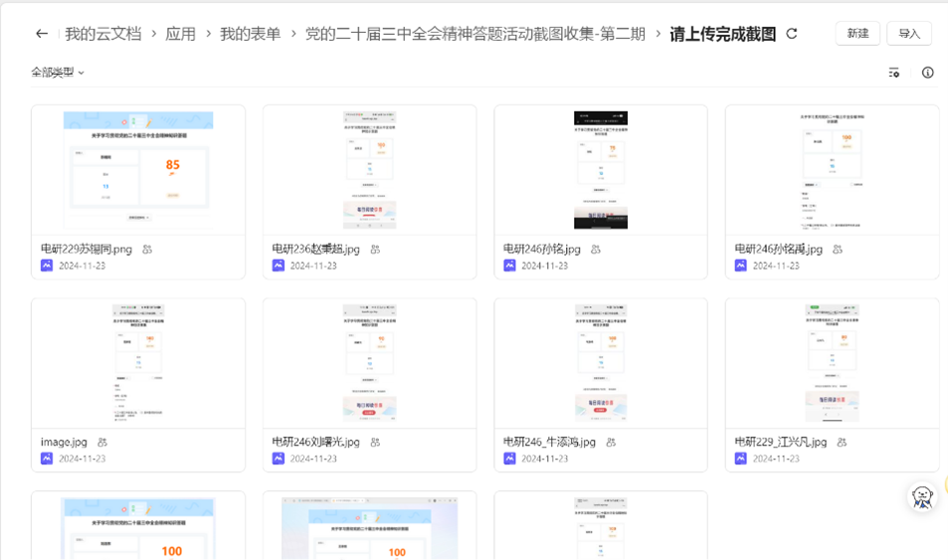Image resolution: width=948 pixels, height=560 pixels.
Task: Click the image type icon under 电研246刘曙光.jpg
Action: (x=279, y=459)
